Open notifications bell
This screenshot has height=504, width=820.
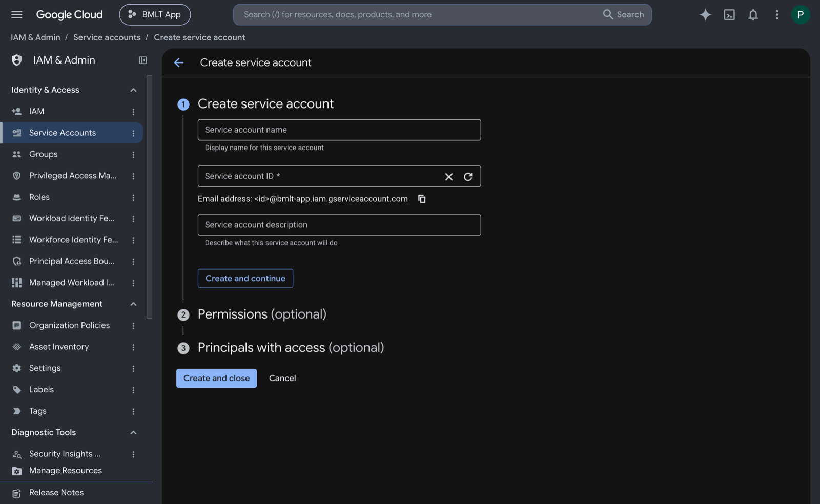pyautogui.click(x=753, y=15)
